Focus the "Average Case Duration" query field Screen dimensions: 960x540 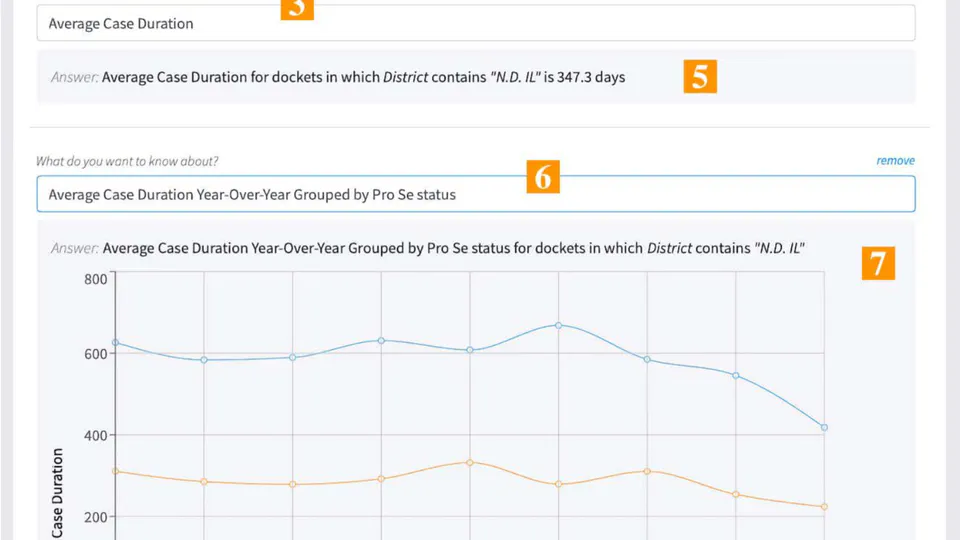[475, 23]
